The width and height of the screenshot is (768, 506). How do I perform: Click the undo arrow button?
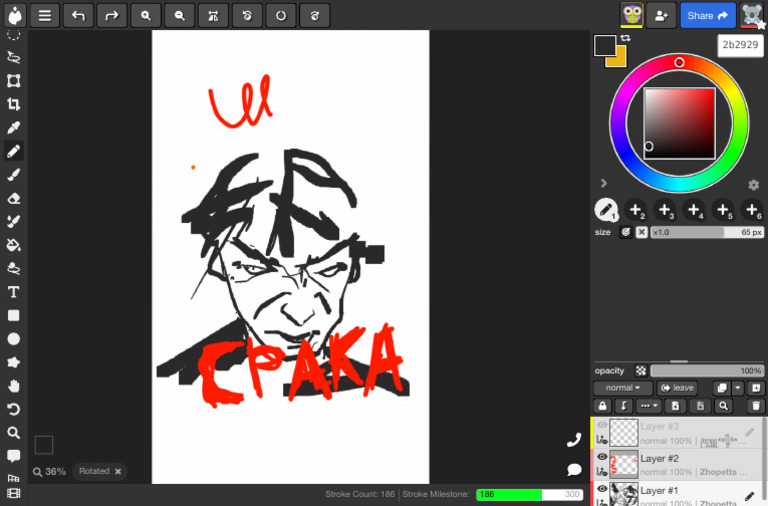pos(78,16)
